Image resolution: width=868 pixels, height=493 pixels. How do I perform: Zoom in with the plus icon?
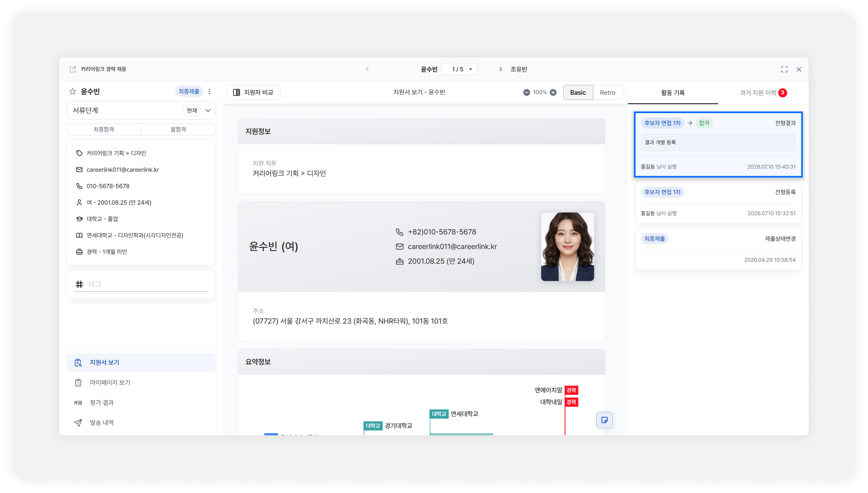553,93
